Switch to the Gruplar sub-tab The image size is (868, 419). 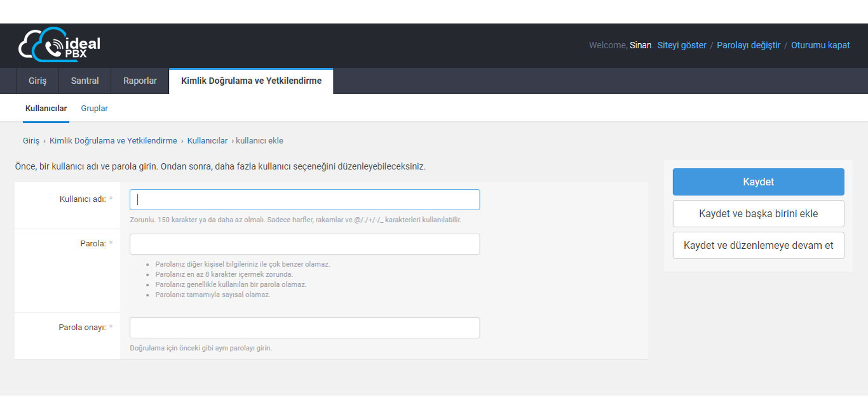[x=94, y=109]
